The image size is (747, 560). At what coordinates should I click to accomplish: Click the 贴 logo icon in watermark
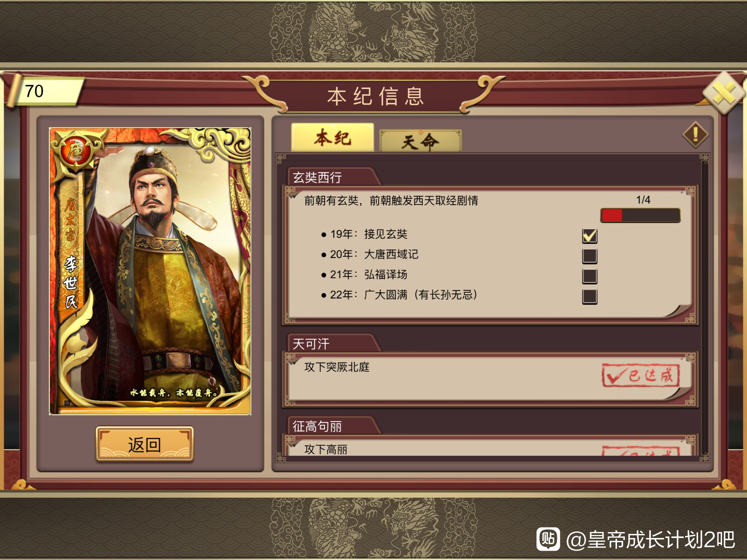[548, 539]
